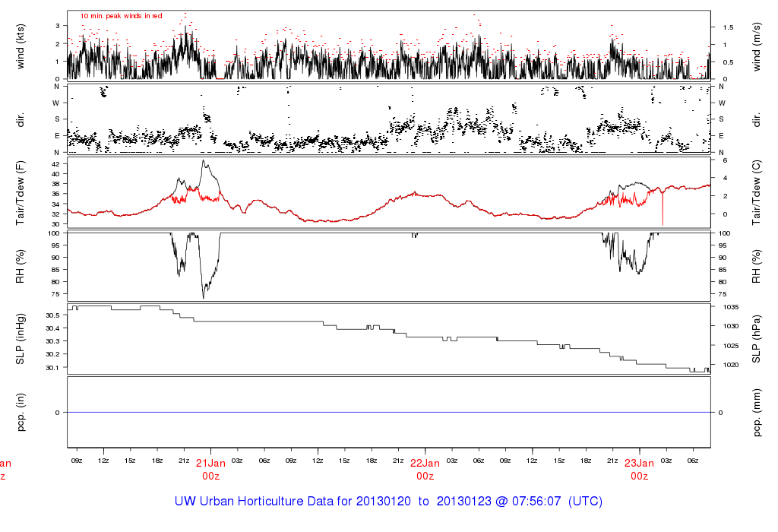This screenshot has height=532, width=778.
Task: Click the '1020' hPa tick label
Action: click(x=730, y=365)
